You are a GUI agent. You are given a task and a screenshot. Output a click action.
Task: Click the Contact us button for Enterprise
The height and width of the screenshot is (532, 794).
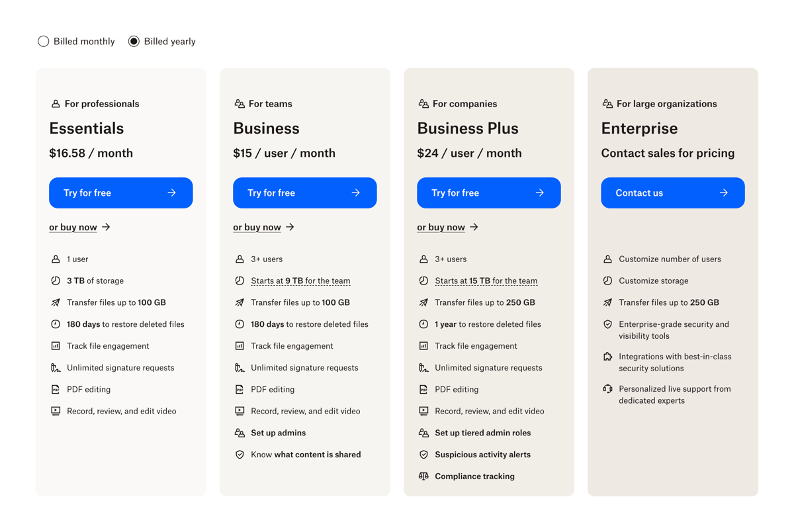672,193
